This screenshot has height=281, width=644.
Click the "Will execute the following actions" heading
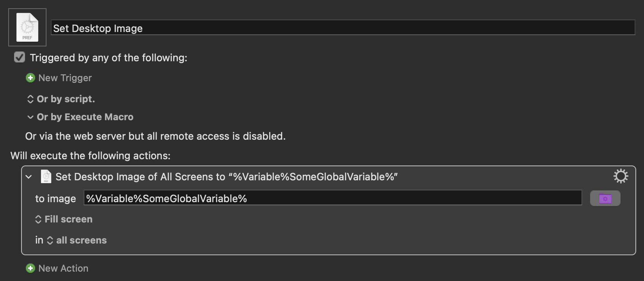click(90, 156)
